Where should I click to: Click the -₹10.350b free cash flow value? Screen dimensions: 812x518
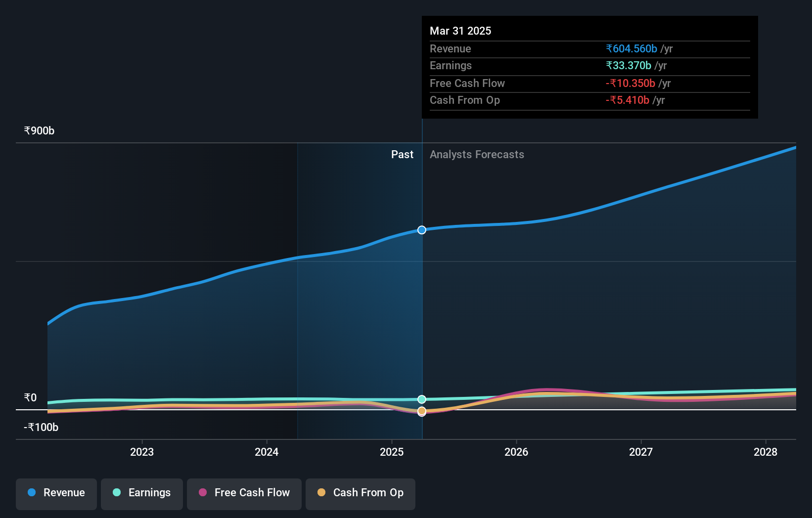(631, 83)
